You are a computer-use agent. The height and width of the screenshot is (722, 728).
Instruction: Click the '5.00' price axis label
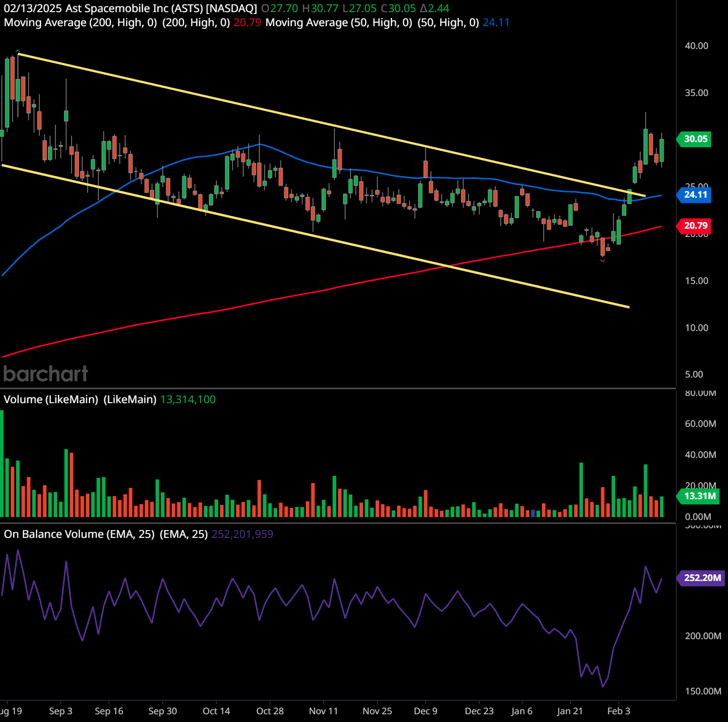coord(694,374)
